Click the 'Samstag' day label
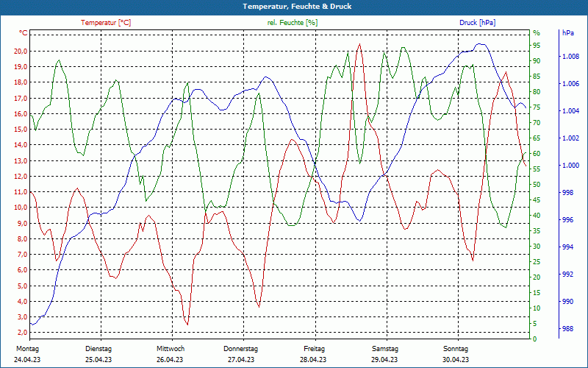This screenshot has height=368, width=588. point(385,349)
